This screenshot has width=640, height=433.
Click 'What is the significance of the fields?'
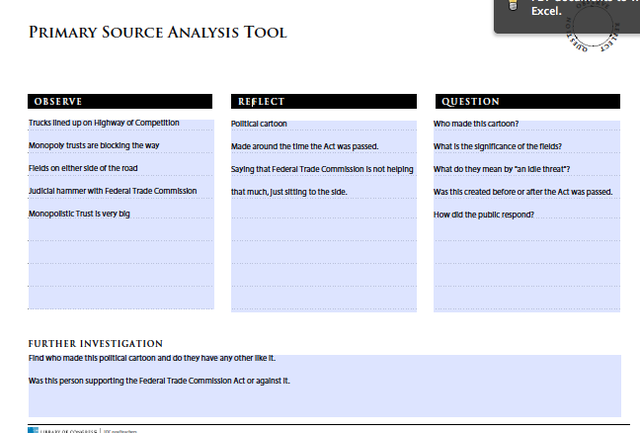coord(498,147)
